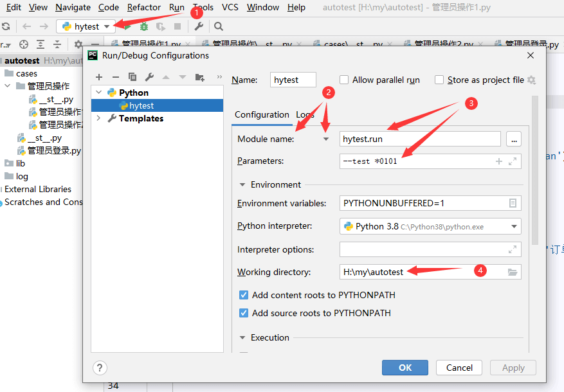Move the configuration down with the down arrow
This screenshot has width=564, height=392.
pos(183,77)
